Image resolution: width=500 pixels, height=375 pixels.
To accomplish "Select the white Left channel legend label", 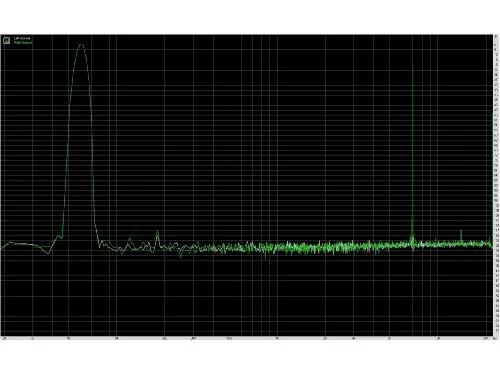I will (x=22, y=39).
